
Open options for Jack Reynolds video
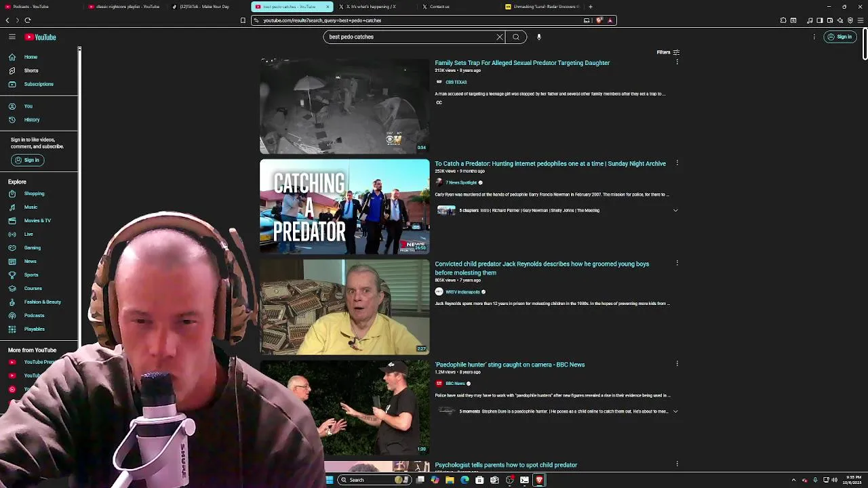(x=677, y=263)
